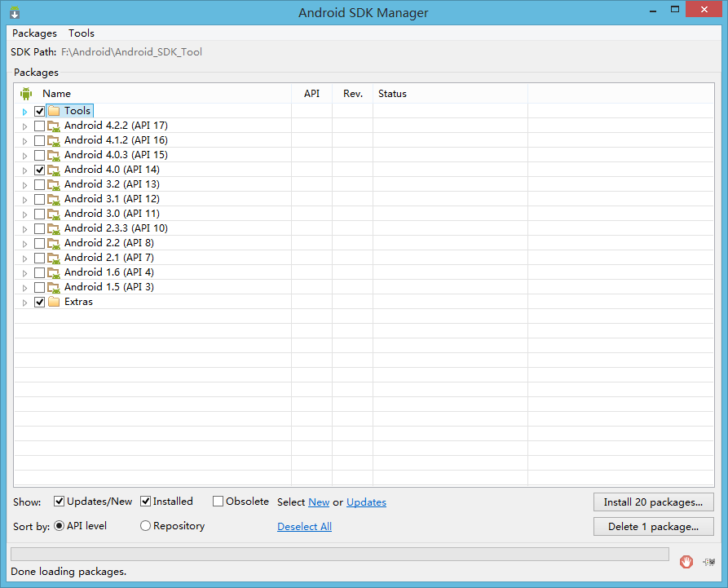Select the Android 2.1 (API 7) row text

(x=109, y=258)
